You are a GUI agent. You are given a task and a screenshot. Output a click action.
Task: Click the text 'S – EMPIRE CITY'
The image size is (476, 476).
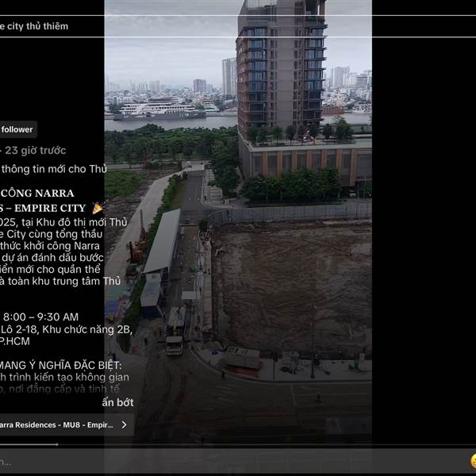pos(43,208)
